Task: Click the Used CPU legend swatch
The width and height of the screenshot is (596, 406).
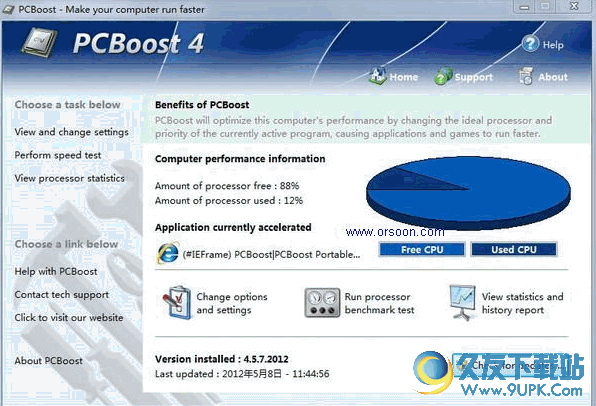Action: 514,249
